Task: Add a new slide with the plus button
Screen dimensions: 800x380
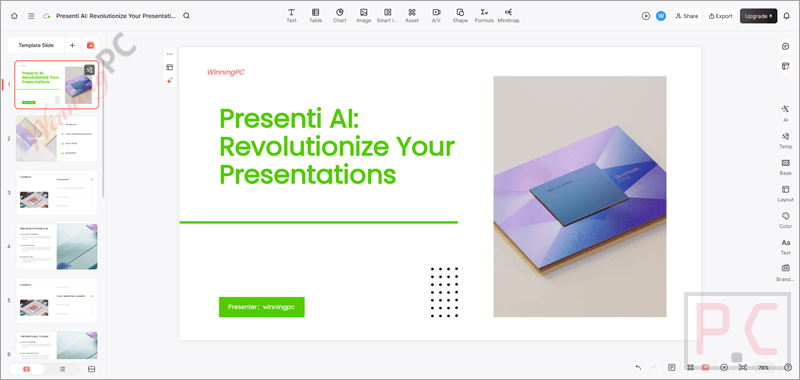Action: (x=72, y=45)
